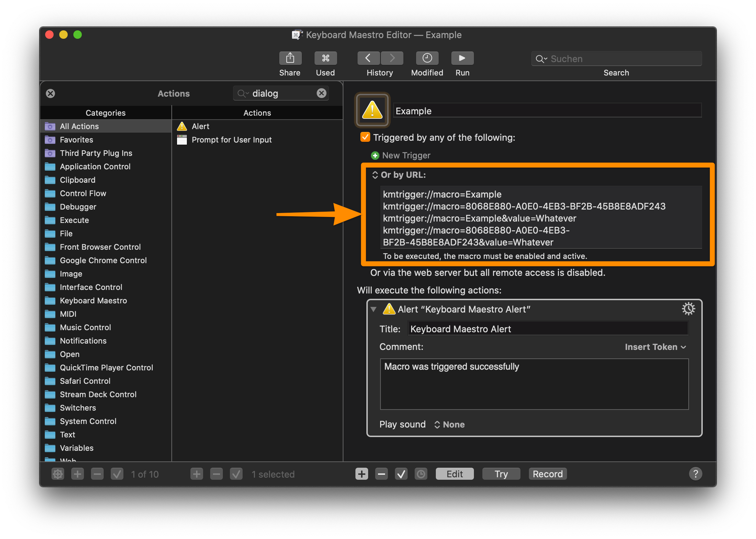Click the Title field 'Keyboard Maestro Alert'
Viewport: 756px width, 539px height.
548,329
